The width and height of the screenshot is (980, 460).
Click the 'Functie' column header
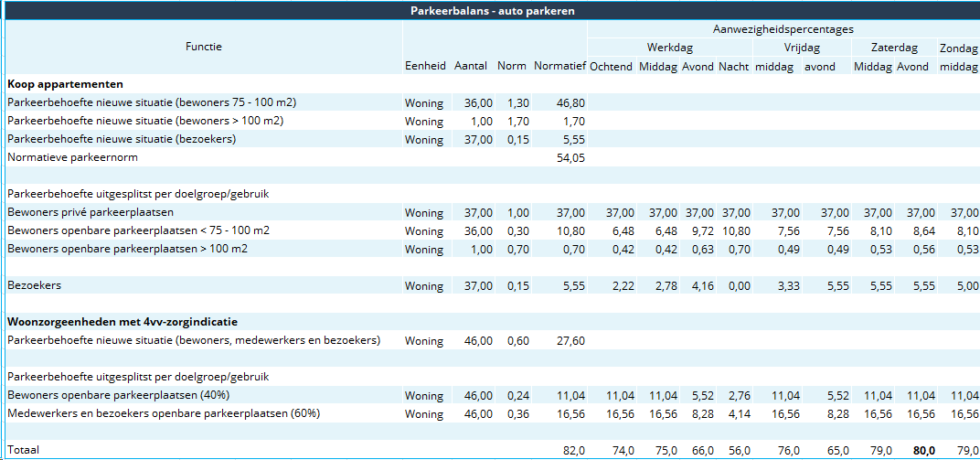tap(204, 47)
